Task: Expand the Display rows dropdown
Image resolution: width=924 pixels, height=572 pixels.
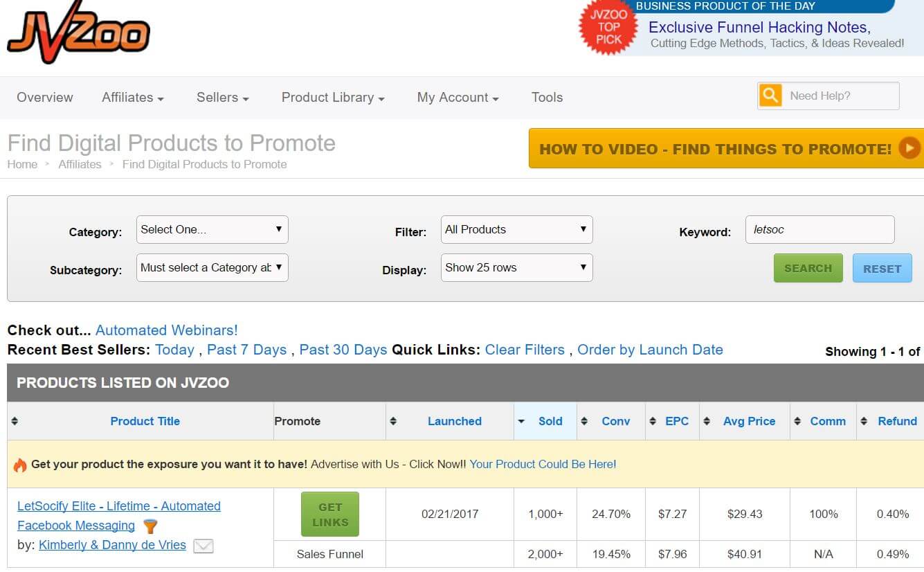Action: (516, 268)
